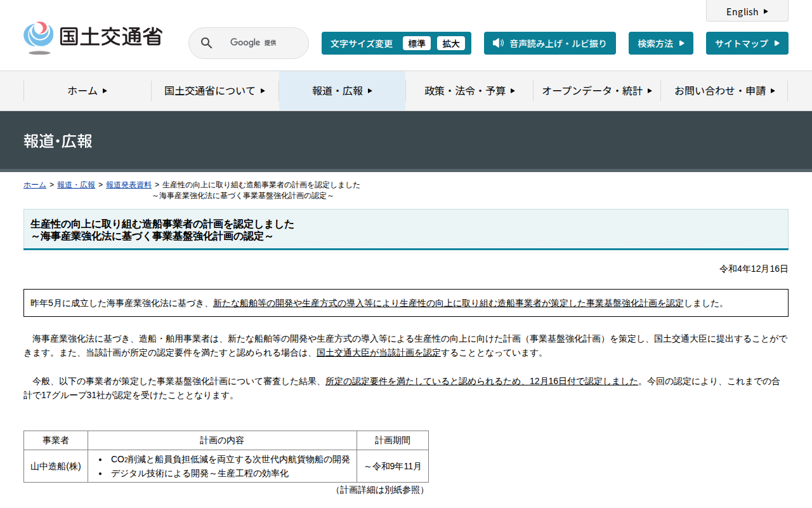Go to 報道発表資料 via breadcrumb
The height and width of the screenshot is (508, 812).
click(129, 185)
